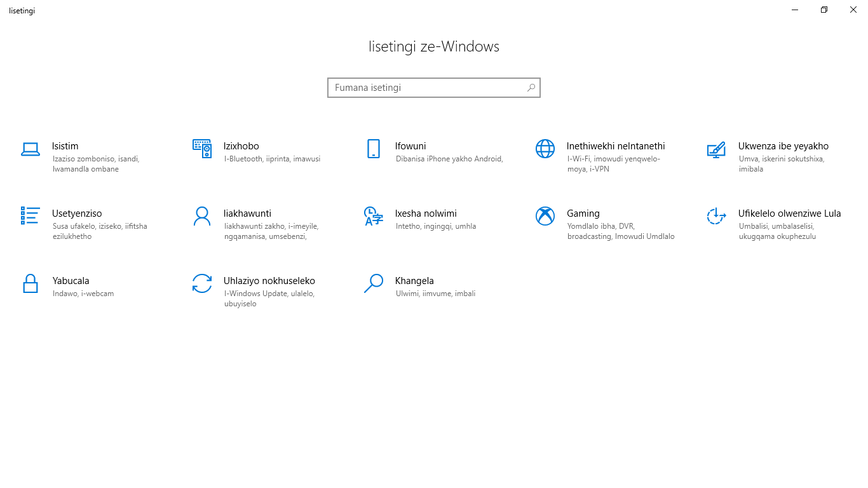Restore down the Iisetingi window
Image resolution: width=868 pixels, height=488 pixels.
click(824, 10)
